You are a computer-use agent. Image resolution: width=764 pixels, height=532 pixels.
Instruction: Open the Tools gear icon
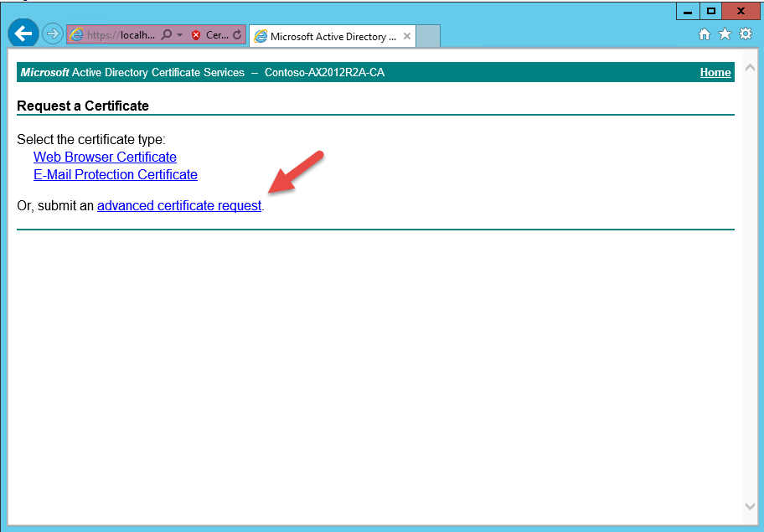coord(746,34)
